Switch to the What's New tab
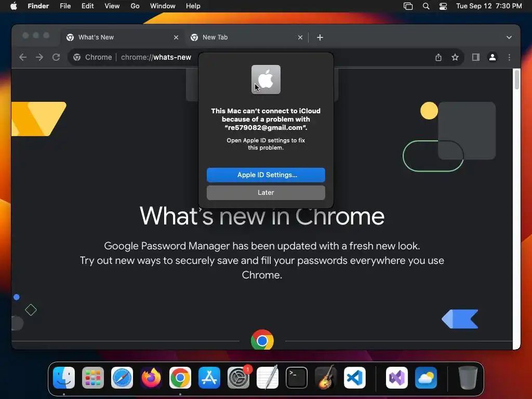 click(123, 37)
